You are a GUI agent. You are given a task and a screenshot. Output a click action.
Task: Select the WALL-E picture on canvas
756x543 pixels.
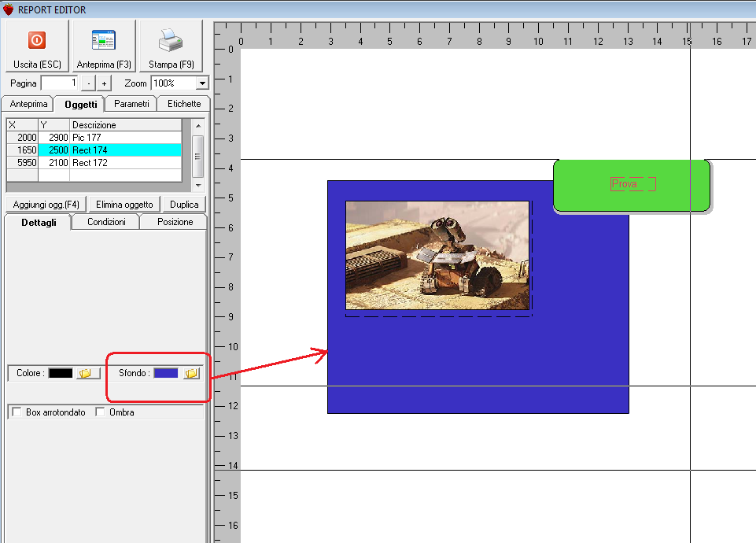(x=437, y=255)
